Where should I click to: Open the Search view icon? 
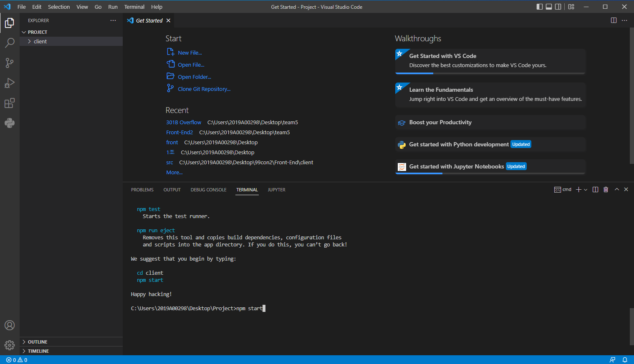point(10,43)
